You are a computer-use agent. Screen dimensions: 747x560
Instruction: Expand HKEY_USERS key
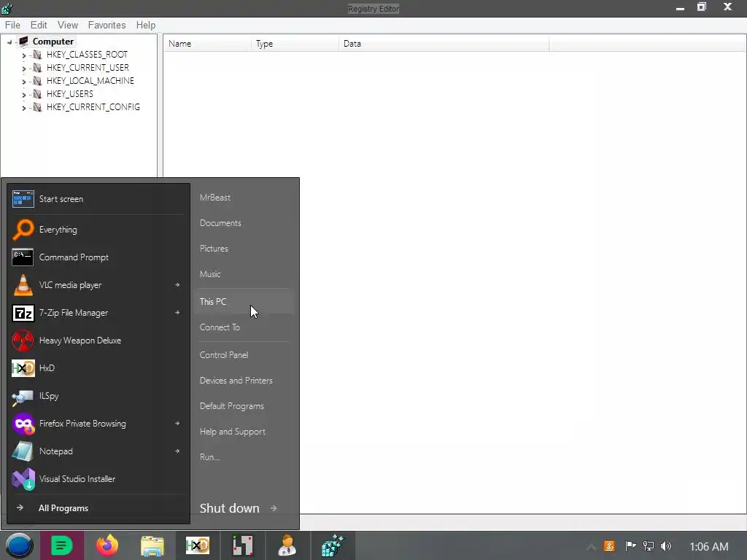24,95
